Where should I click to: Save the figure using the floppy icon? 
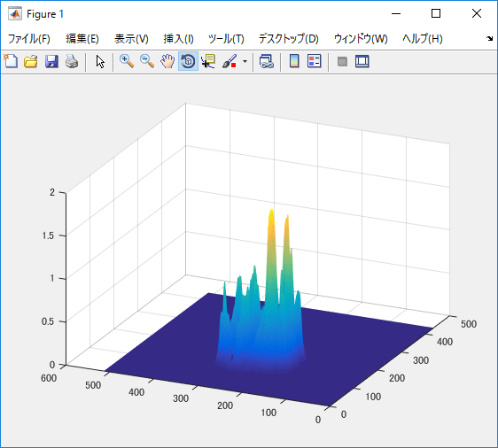[x=51, y=61]
